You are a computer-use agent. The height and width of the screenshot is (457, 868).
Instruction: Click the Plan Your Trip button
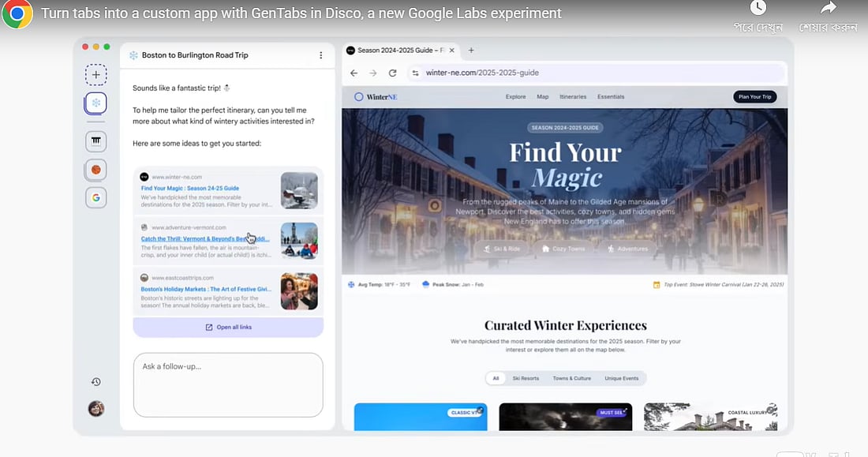pyautogui.click(x=754, y=97)
